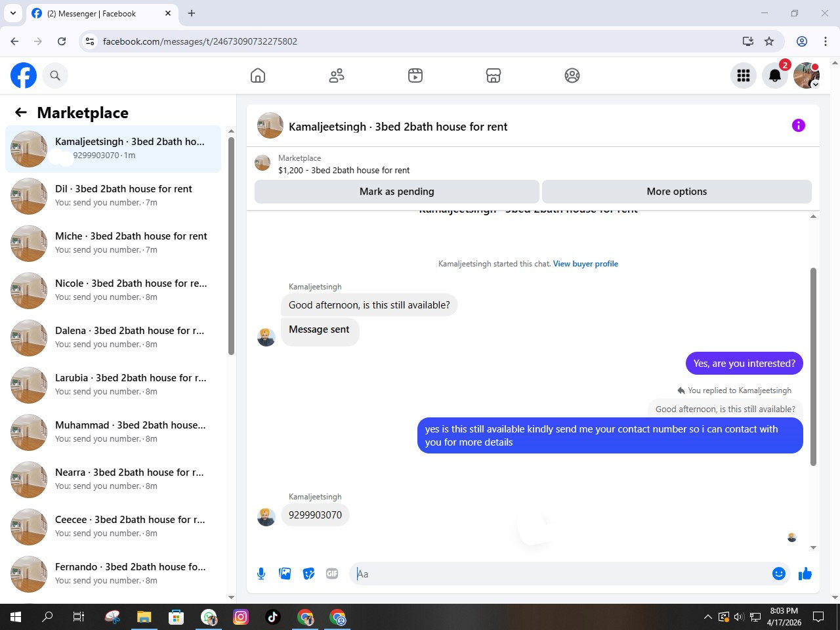Click the listing thumbnail in chat header
This screenshot has width=840, height=630.
270,125
